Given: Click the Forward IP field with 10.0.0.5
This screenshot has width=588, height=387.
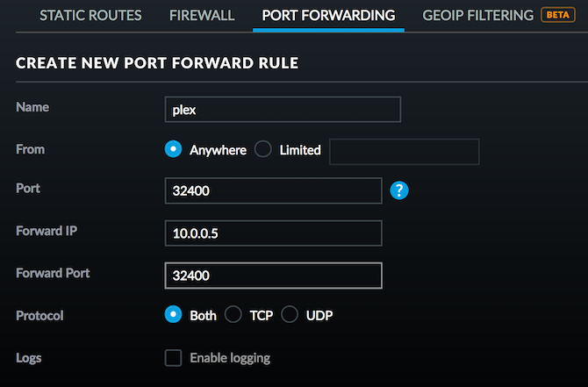Looking at the screenshot, I should (x=272, y=233).
